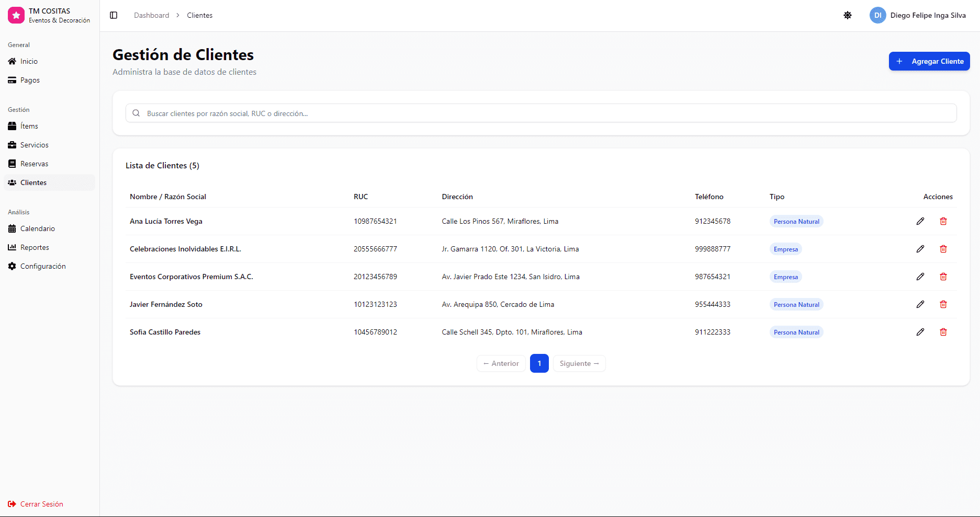Click Persona Natural badge for Sofia Castillo

tap(796, 332)
